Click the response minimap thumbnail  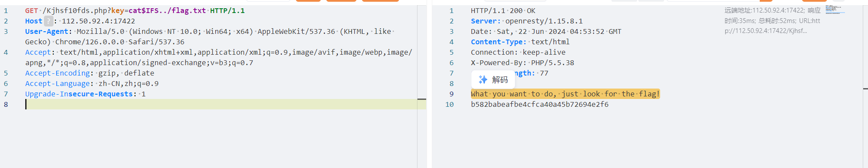click(x=835, y=9)
